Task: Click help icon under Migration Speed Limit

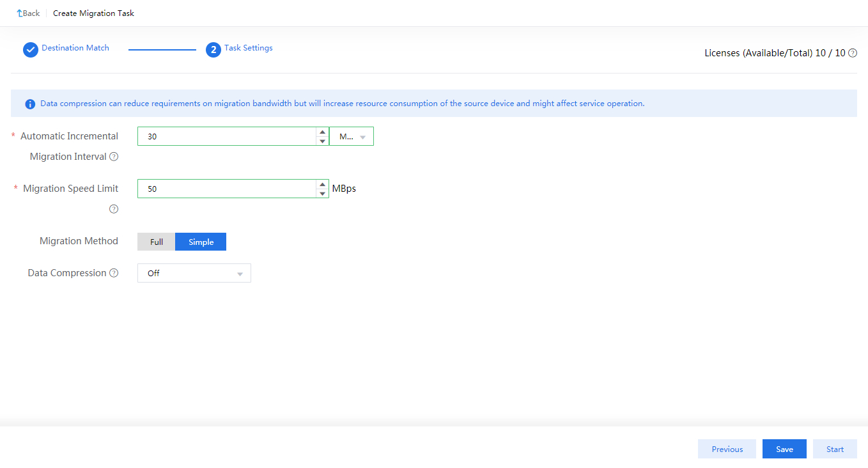Action: (114, 209)
